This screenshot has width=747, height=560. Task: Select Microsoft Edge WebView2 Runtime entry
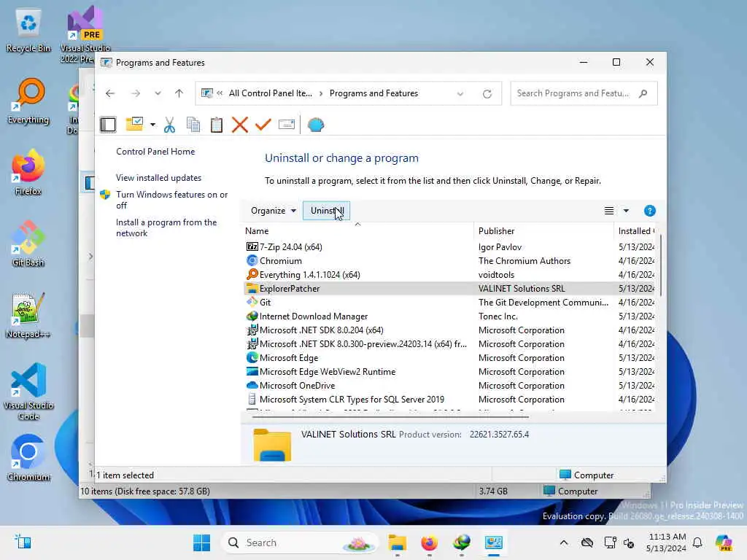click(449, 371)
